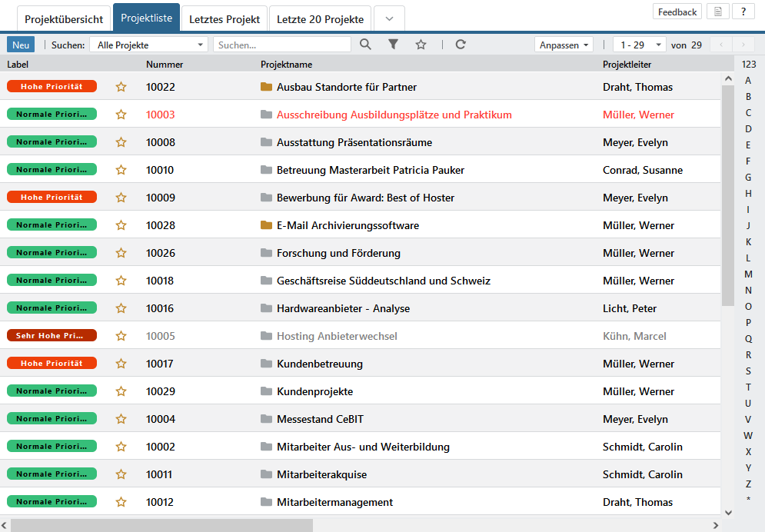
Task: Click folder icon of E-Mail Archivierungssoftware
Action: point(267,225)
